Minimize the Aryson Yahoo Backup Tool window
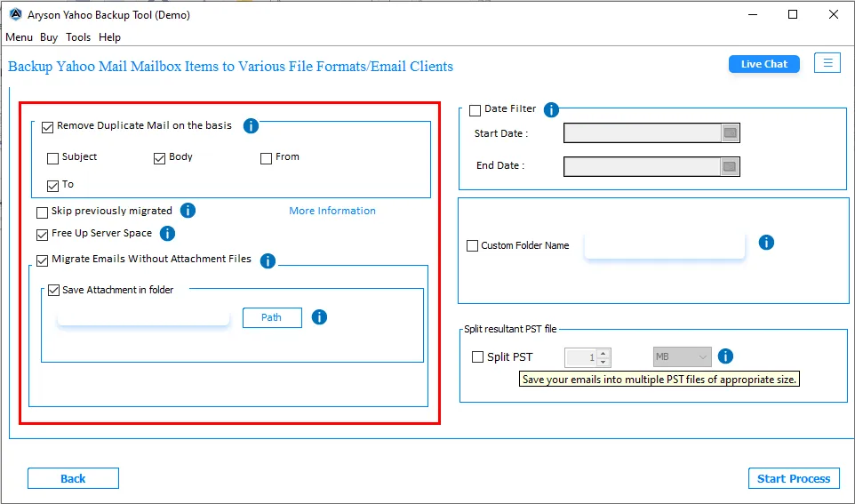The width and height of the screenshot is (855, 504). pos(753,15)
